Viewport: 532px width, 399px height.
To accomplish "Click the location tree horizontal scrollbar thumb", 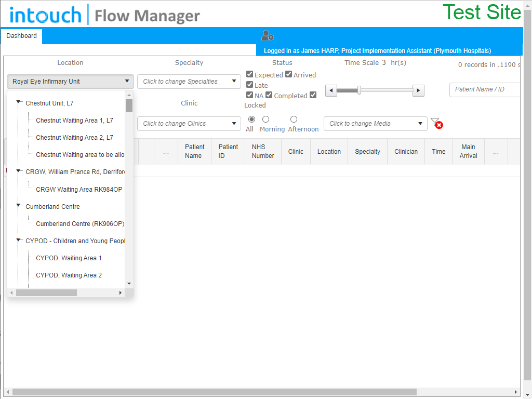I will (46, 293).
